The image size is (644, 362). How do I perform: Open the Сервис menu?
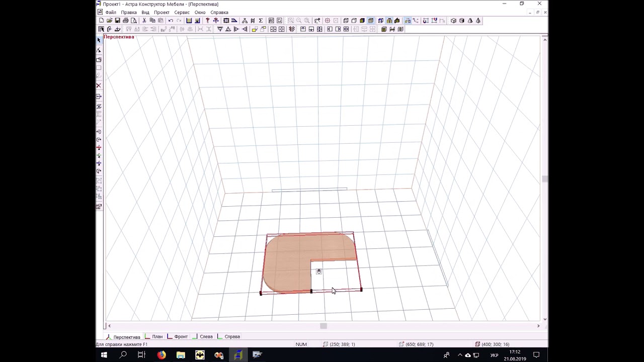182,12
